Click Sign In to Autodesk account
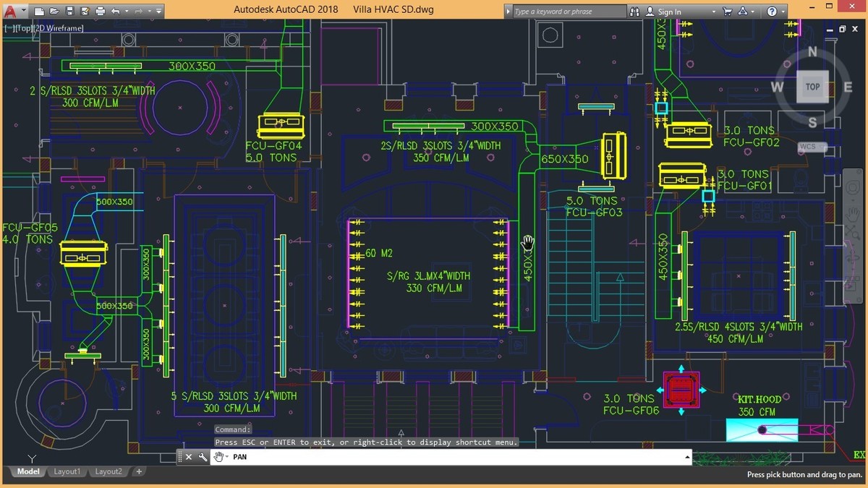 [668, 12]
